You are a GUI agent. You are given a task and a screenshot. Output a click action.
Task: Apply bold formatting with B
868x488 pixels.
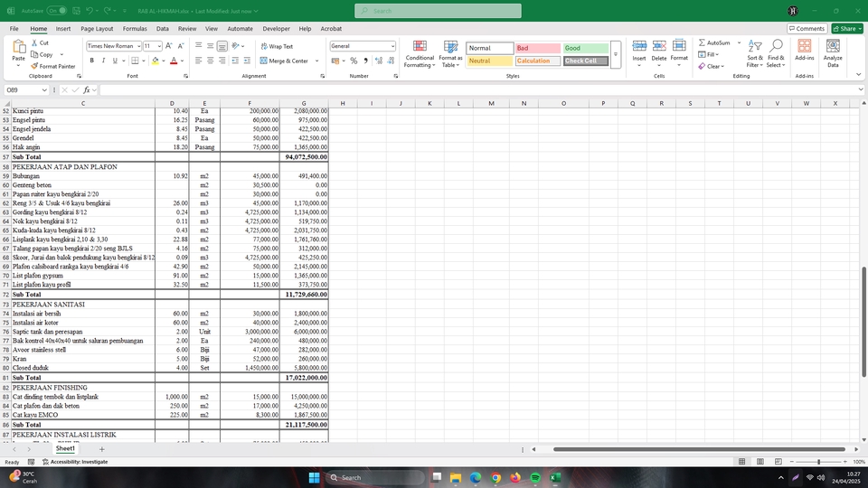coord(92,61)
